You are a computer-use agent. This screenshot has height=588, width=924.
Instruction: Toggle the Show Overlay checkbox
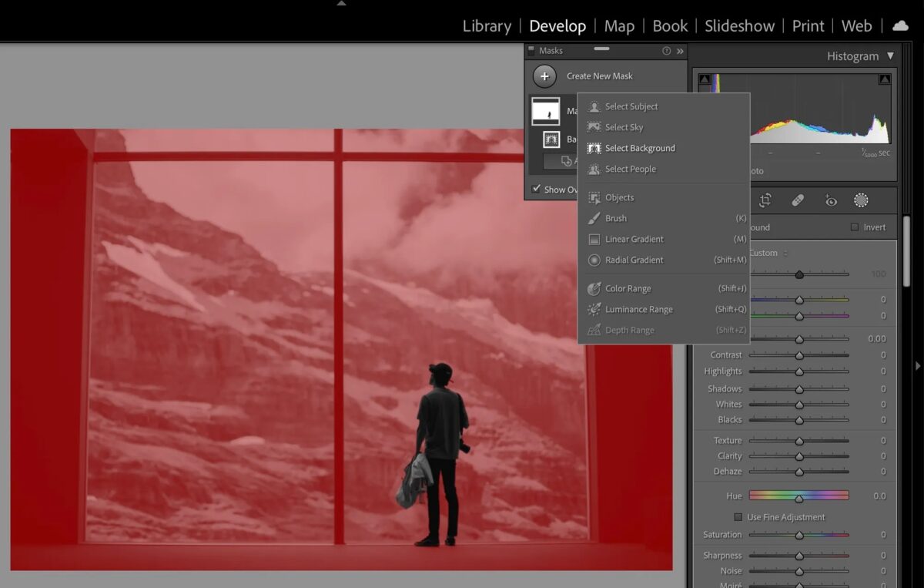coord(537,189)
